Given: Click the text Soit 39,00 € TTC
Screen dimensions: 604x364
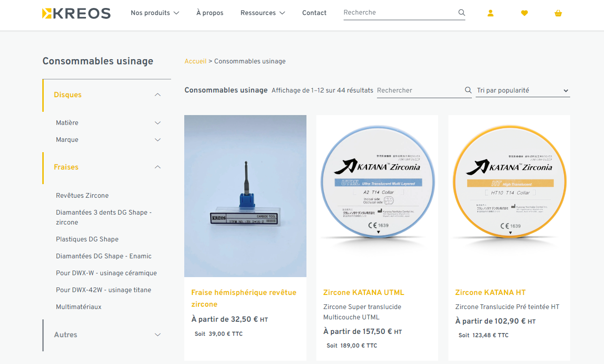Looking at the screenshot, I should point(219,334).
